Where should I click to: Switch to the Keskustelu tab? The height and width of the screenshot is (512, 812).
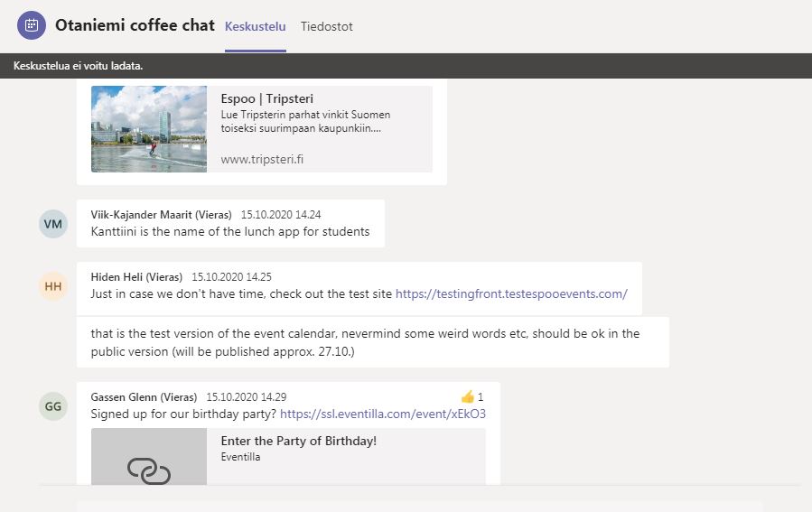[255, 26]
